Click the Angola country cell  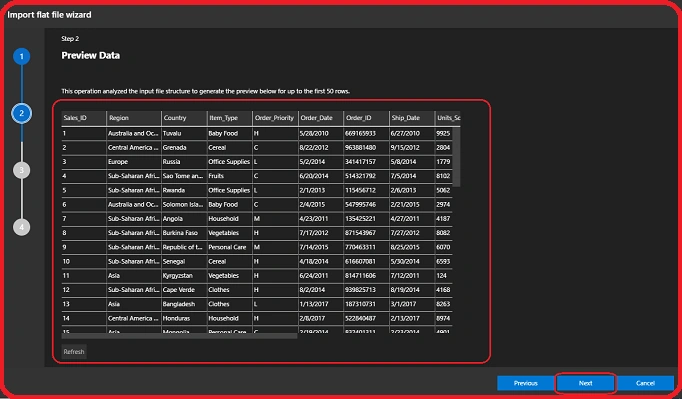click(x=184, y=219)
